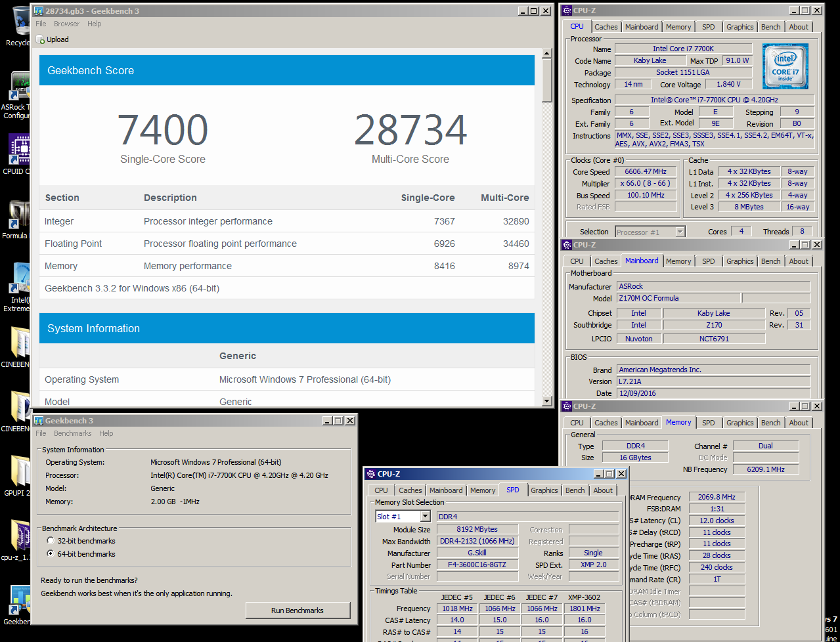Open File menu in 28734.gb3 window
Viewport: 840px width, 642px height.
pos(41,24)
